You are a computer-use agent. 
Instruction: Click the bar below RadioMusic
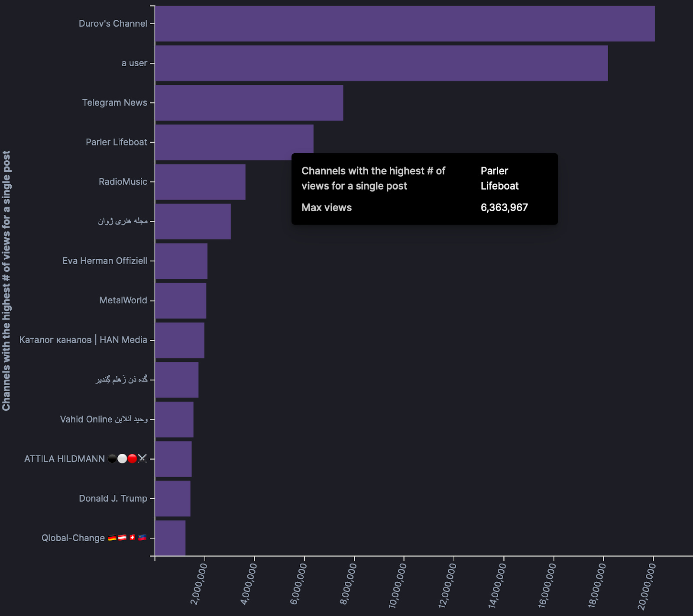click(193, 222)
